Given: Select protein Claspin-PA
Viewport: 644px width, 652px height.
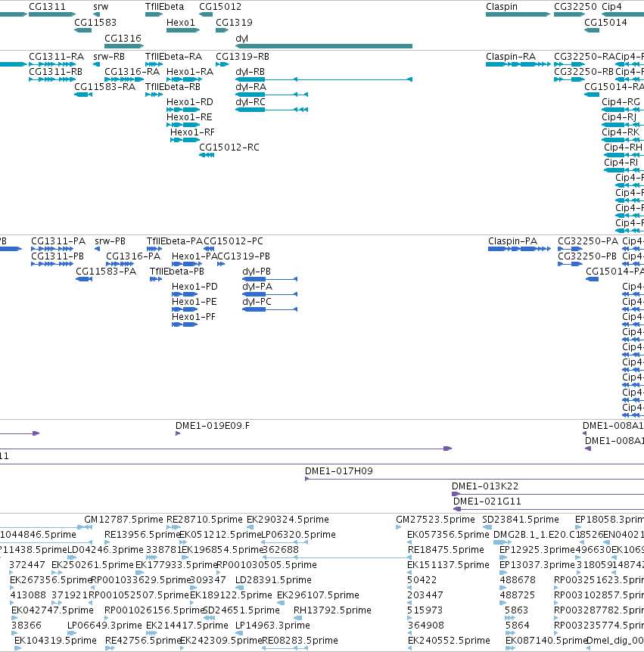Looking at the screenshot, I should pos(512,241).
